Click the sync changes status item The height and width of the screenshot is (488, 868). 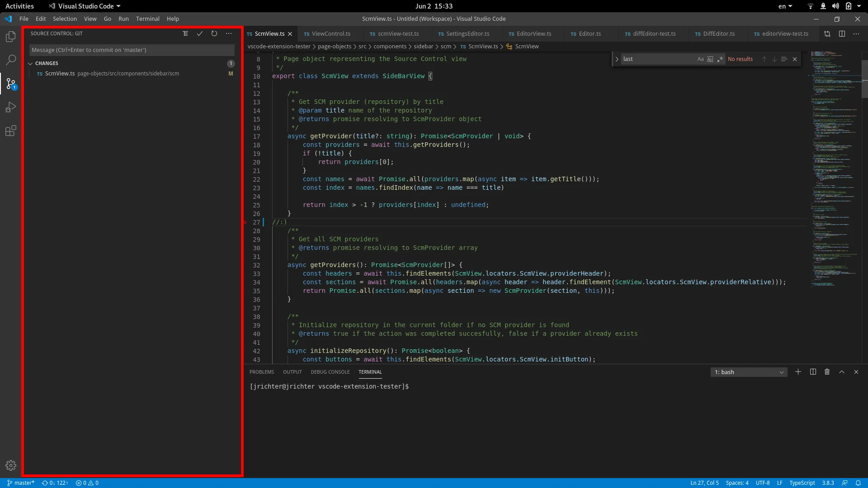[55, 483]
